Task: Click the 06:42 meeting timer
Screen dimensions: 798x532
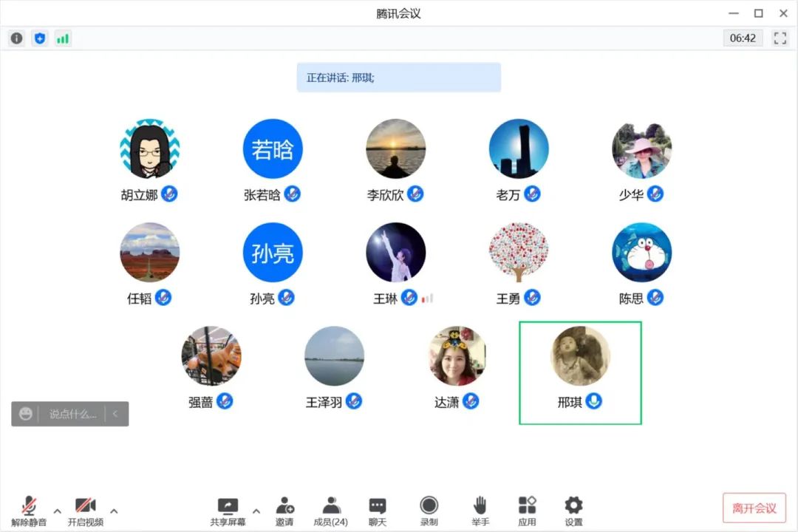Action: pos(743,38)
